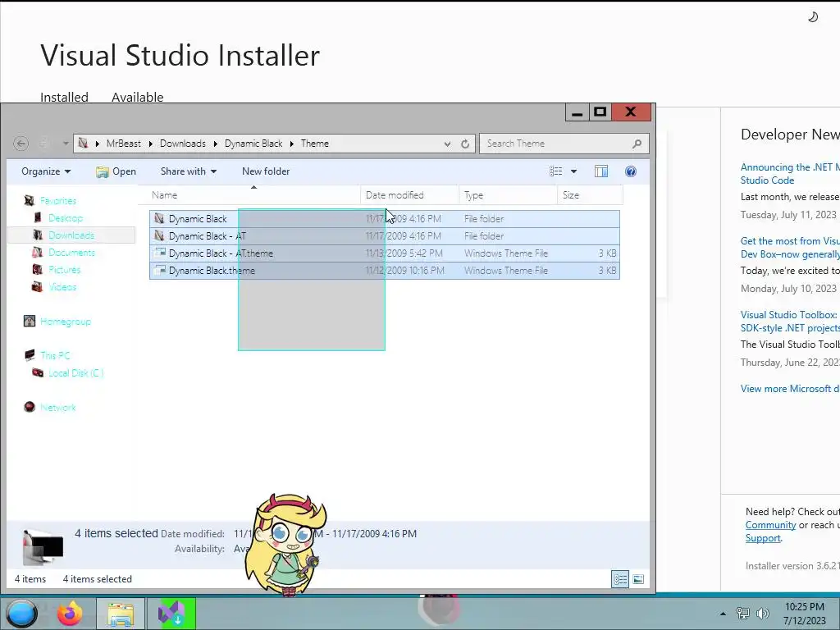Open Pictures in navigation pane
This screenshot has height=630, width=840.
point(64,269)
